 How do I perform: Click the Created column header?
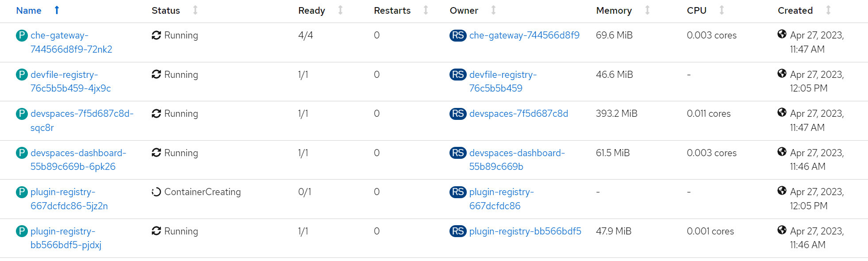point(795,11)
